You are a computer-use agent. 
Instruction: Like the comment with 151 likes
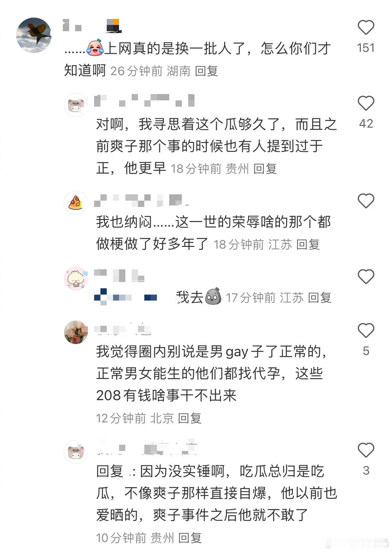366,27
